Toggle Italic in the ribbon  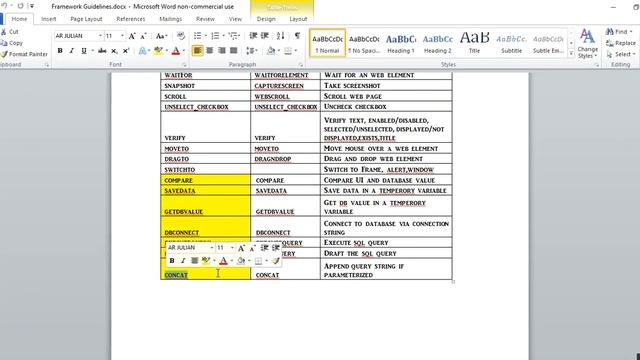[x=71, y=51]
